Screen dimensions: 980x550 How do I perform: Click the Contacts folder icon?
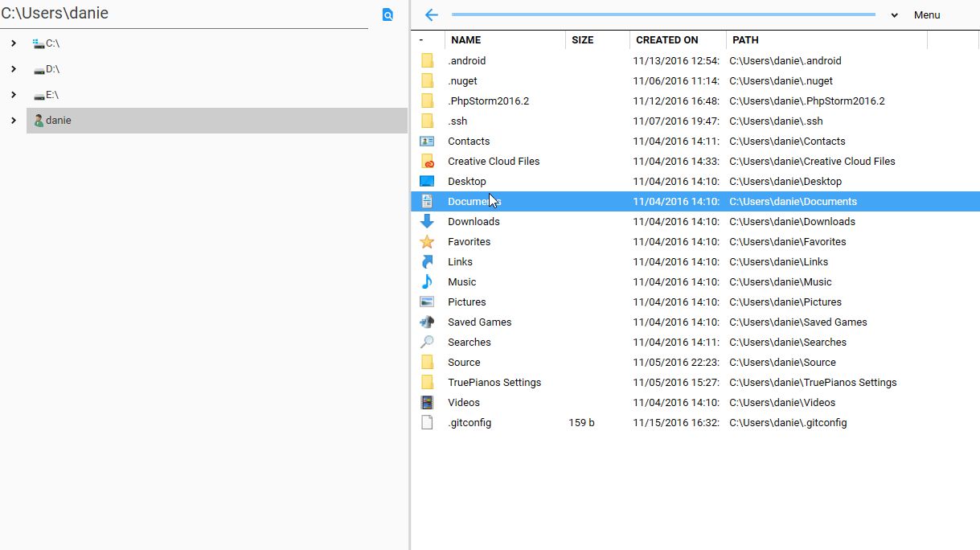(426, 141)
